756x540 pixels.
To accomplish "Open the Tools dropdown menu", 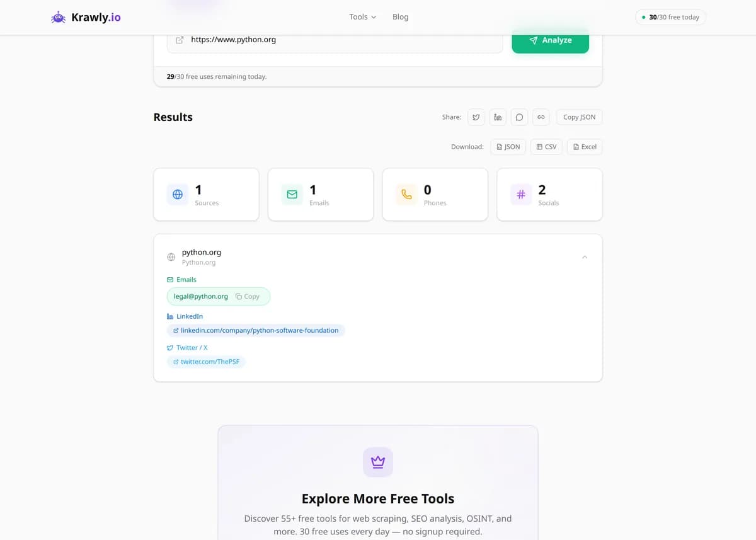I will (362, 17).
